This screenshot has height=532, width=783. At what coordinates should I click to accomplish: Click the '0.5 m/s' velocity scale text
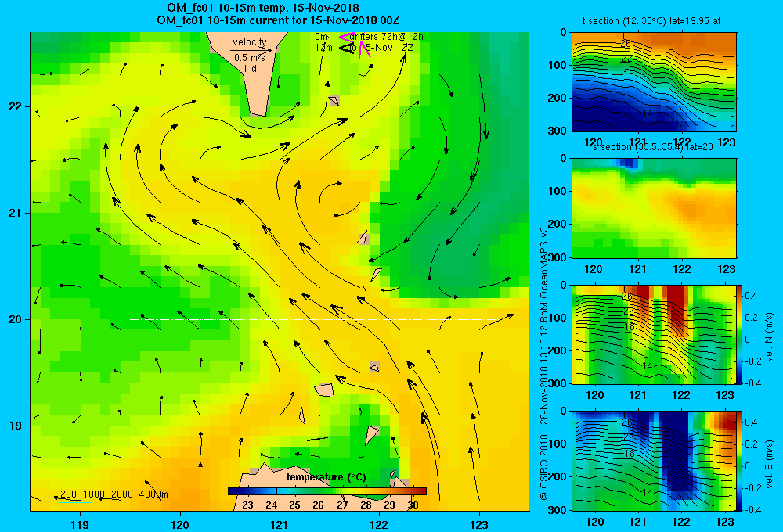tap(250, 58)
